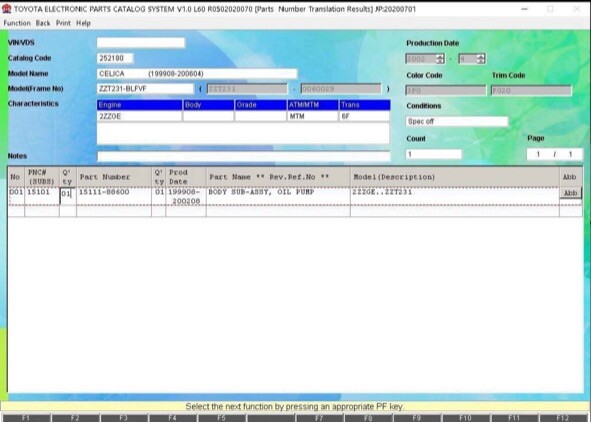Click the F11 function key button
591x422 pixels.
click(x=514, y=418)
